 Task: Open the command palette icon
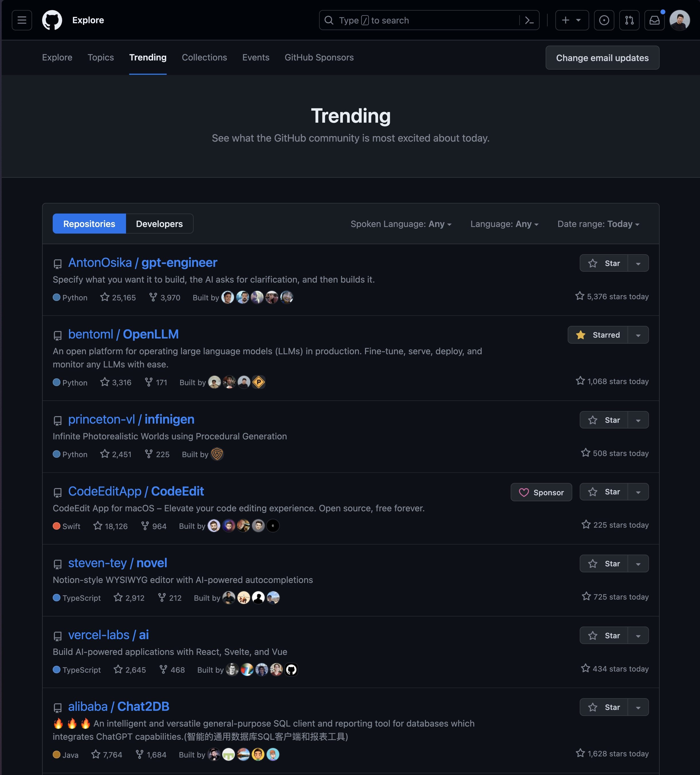[x=529, y=20]
